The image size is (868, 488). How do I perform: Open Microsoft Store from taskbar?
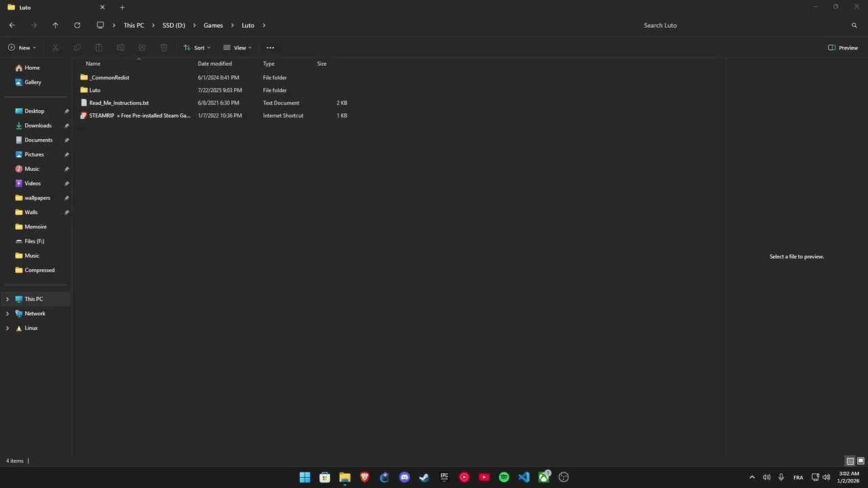(325, 477)
